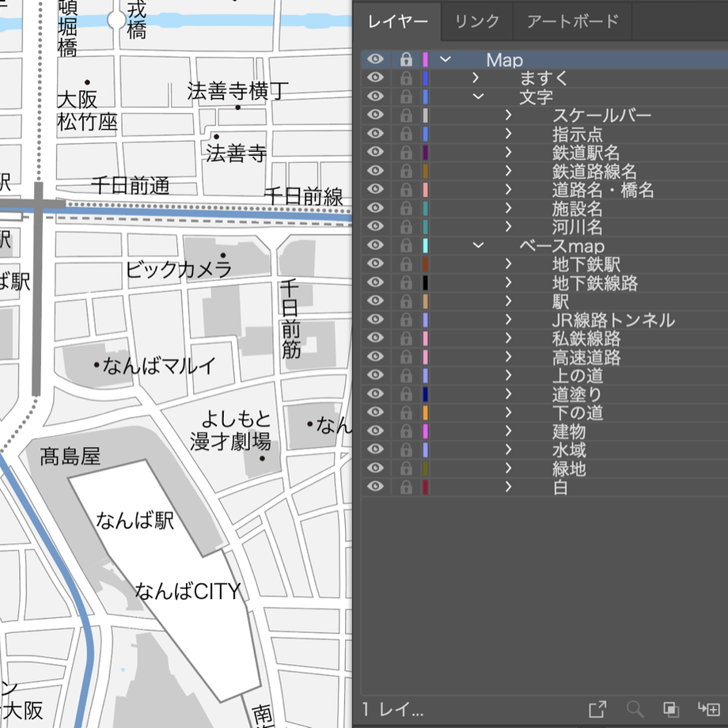The height and width of the screenshot is (728, 728).
Task: Toggle lock icon of 文字 layer
Action: point(406,97)
